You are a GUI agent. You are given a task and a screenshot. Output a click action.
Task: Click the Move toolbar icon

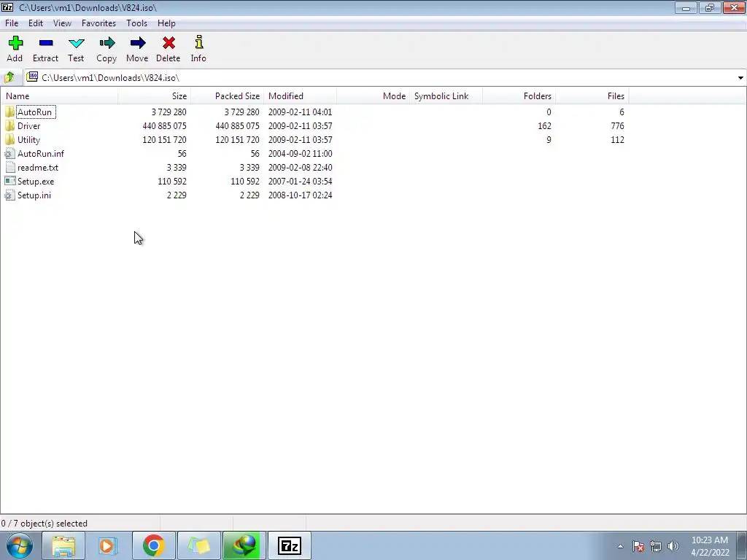(138, 43)
